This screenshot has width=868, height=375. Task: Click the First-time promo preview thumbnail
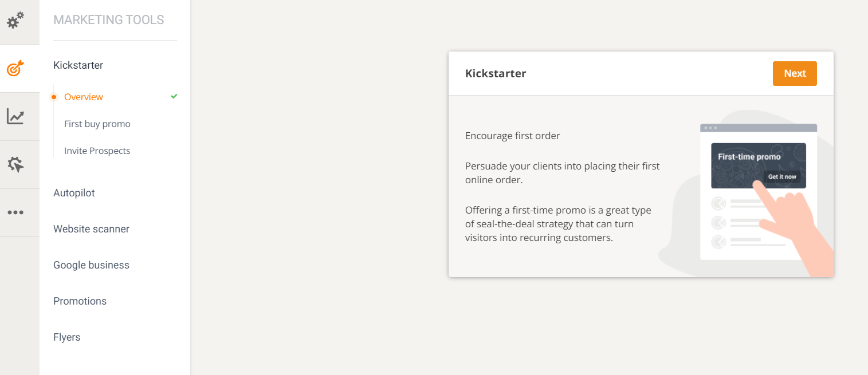click(758, 165)
